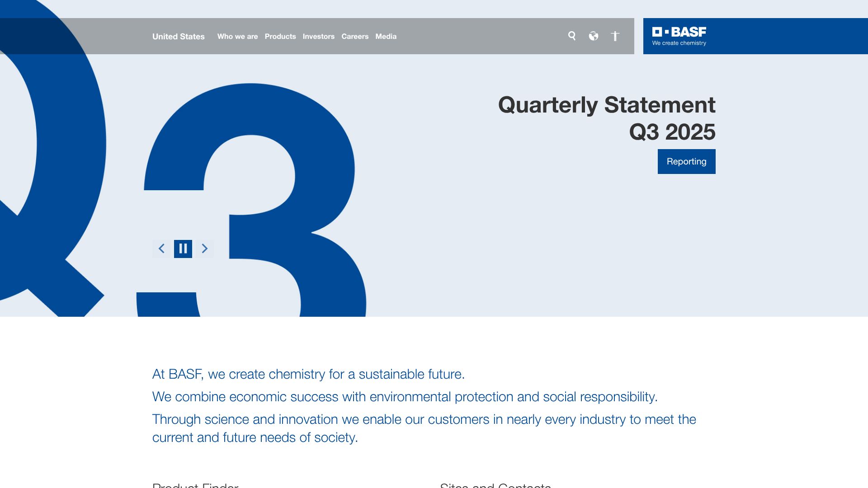Click the globe country selector icon
Screen dimensions: 868x488
[594, 36]
